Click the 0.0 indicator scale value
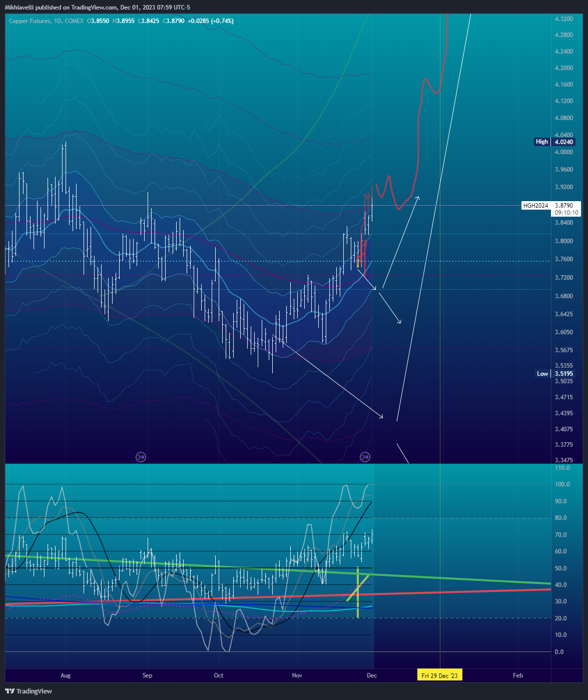588x700 pixels. pos(559,652)
